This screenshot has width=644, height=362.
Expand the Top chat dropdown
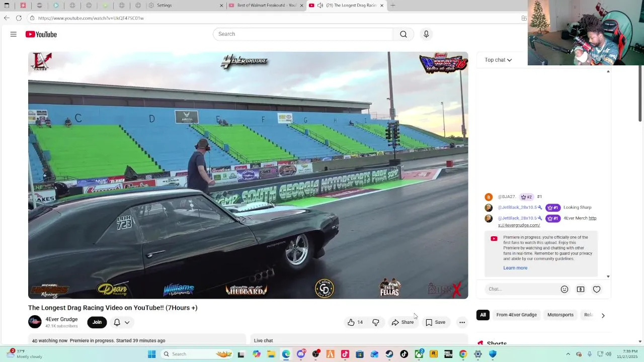click(498, 60)
